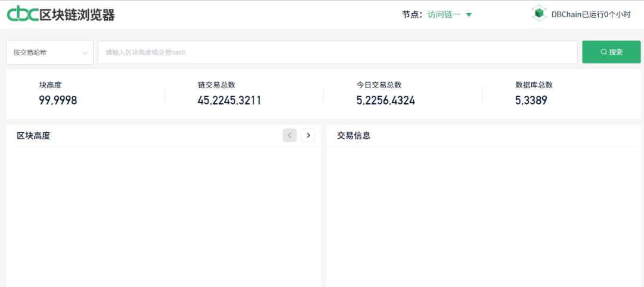Click the 今日交易总数 value 5,2256,4324
Viewport: 644px width, 287px height.
click(386, 101)
